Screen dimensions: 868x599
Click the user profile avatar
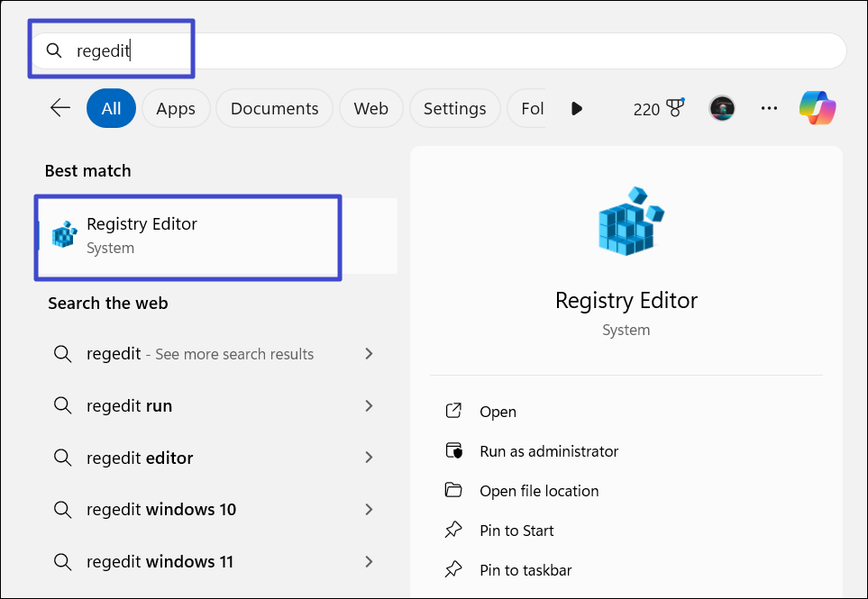pyautogui.click(x=722, y=108)
